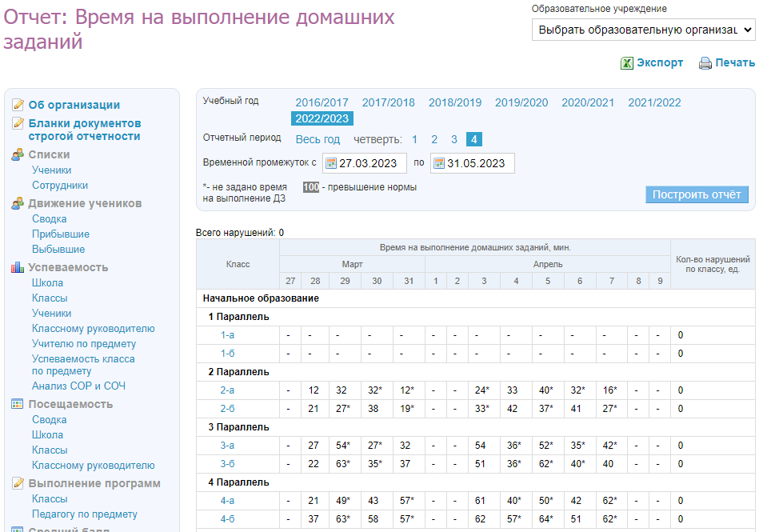Click the calendar icon beside Посещаемость
Image resolution: width=759 pixels, height=532 pixels.
pos(18,404)
